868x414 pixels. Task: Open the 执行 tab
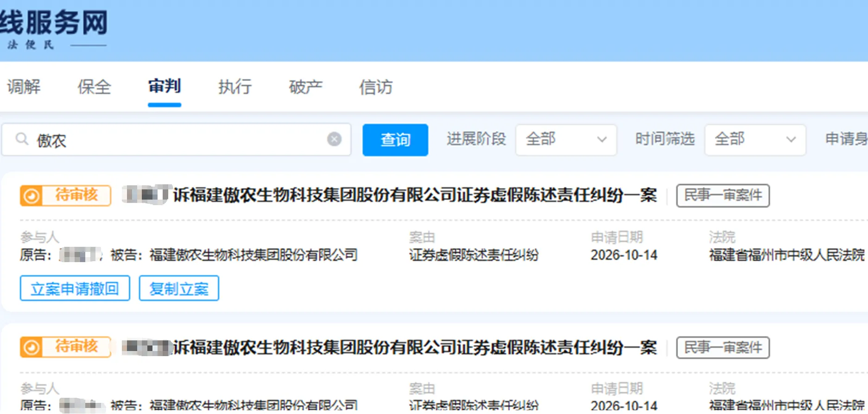point(235,87)
